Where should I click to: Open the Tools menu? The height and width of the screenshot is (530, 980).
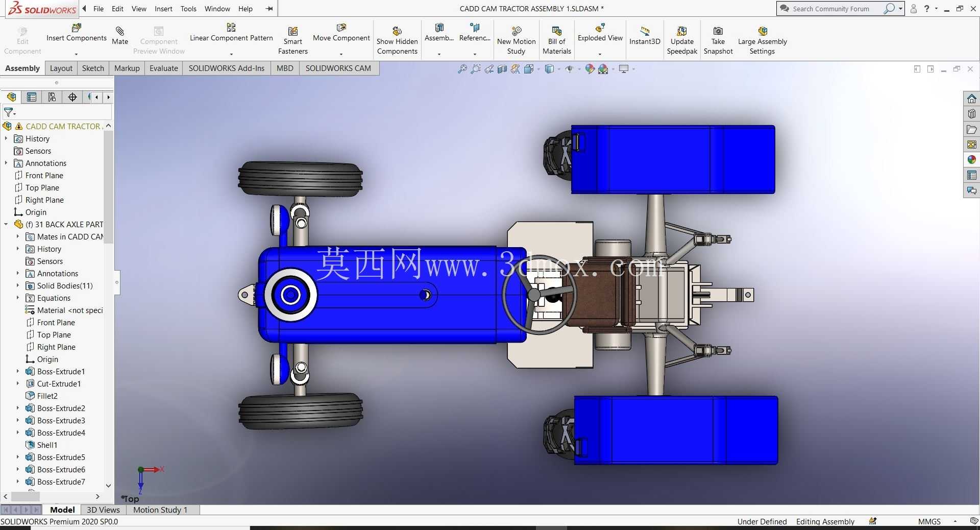[x=188, y=9]
